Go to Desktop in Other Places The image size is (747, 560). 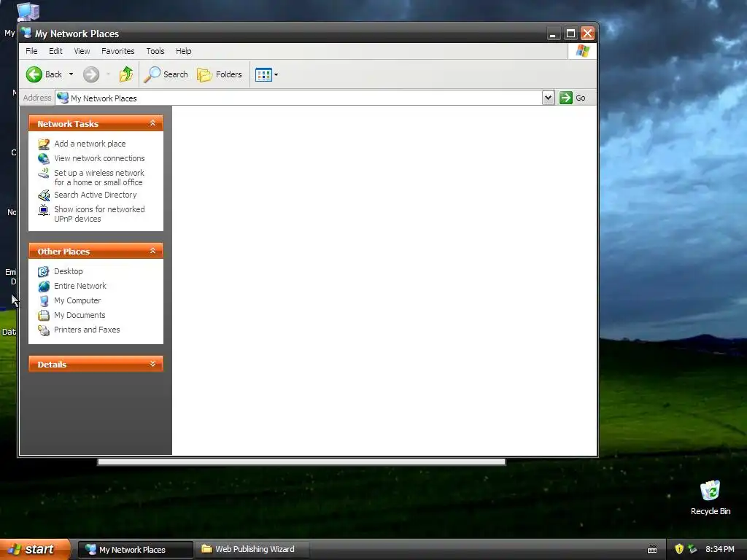coord(68,271)
